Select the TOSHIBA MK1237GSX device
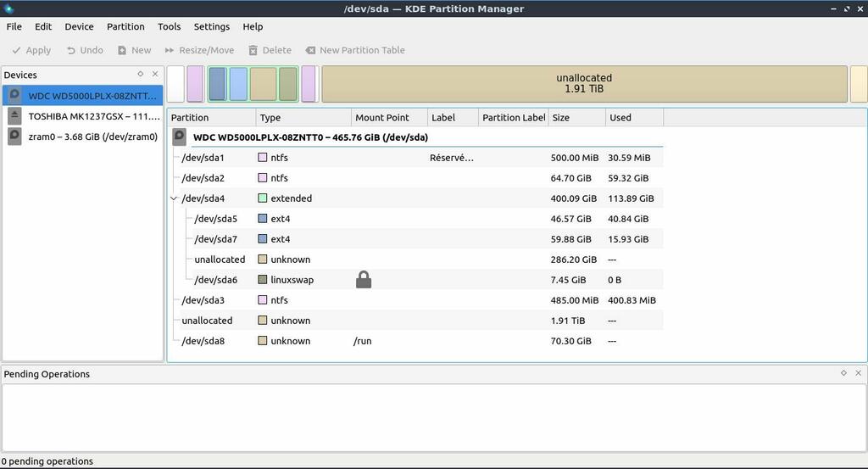This screenshot has height=469, width=868. point(83,116)
